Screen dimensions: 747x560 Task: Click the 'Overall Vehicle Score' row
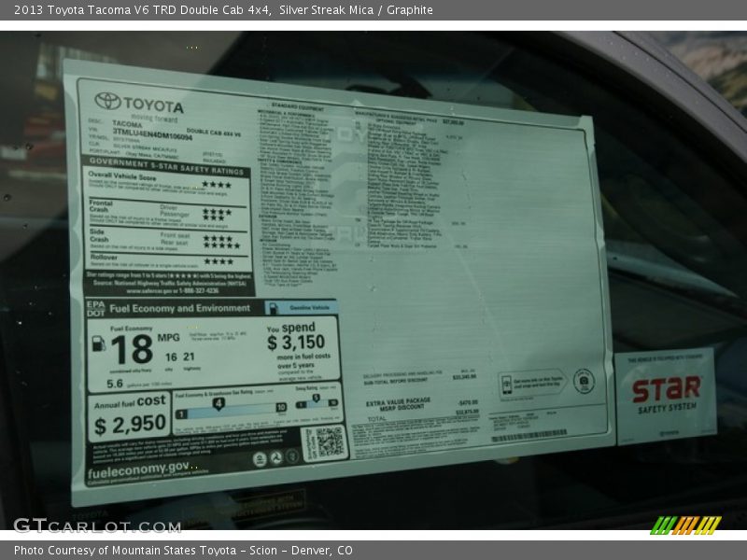[x=165, y=186]
